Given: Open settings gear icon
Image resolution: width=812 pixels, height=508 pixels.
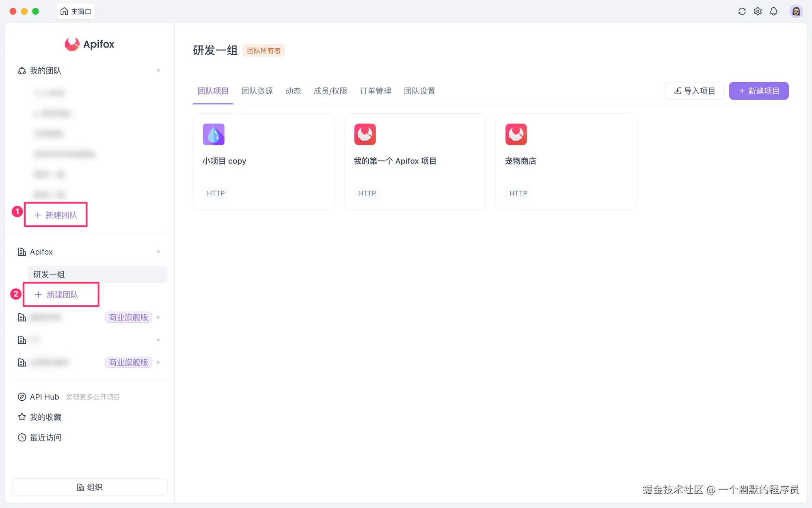Looking at the screenshot, I should (x=758, y=11).
